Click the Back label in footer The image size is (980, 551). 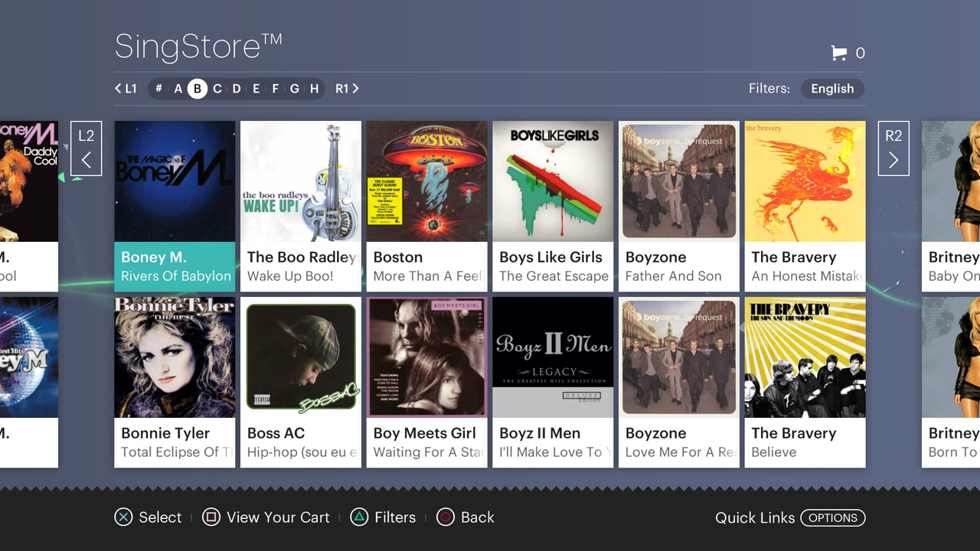478,517
